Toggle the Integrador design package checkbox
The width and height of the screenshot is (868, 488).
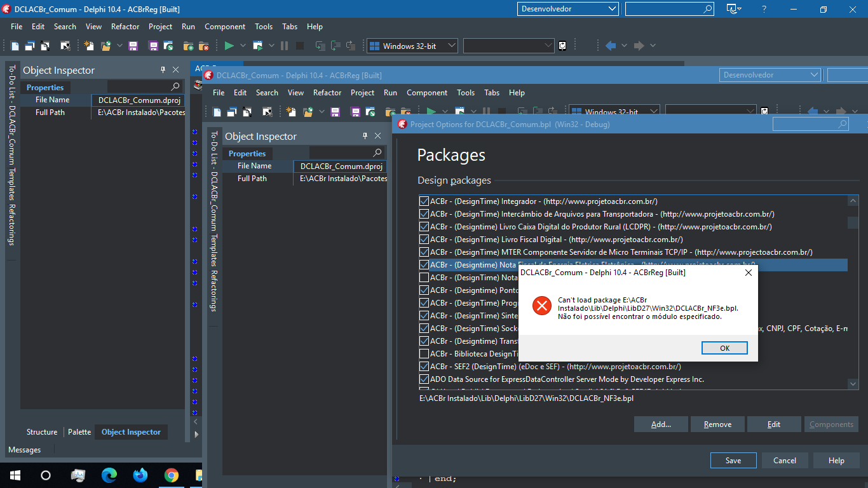tap(424, 201)
